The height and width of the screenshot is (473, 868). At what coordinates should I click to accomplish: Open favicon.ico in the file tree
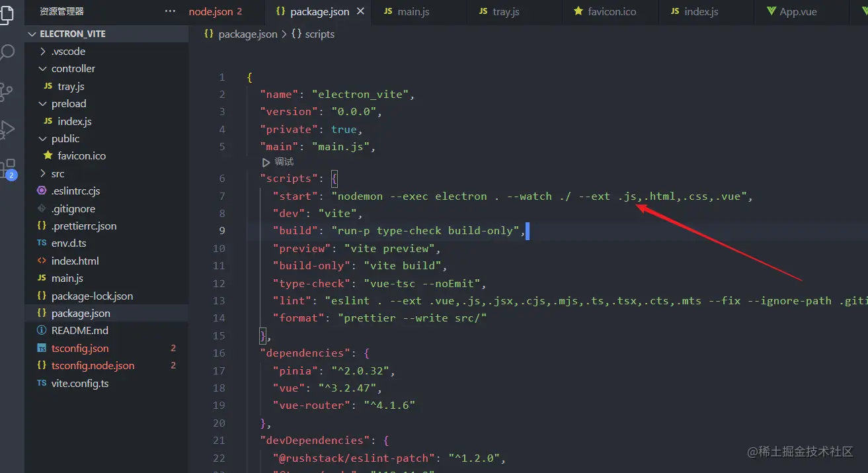106,155
